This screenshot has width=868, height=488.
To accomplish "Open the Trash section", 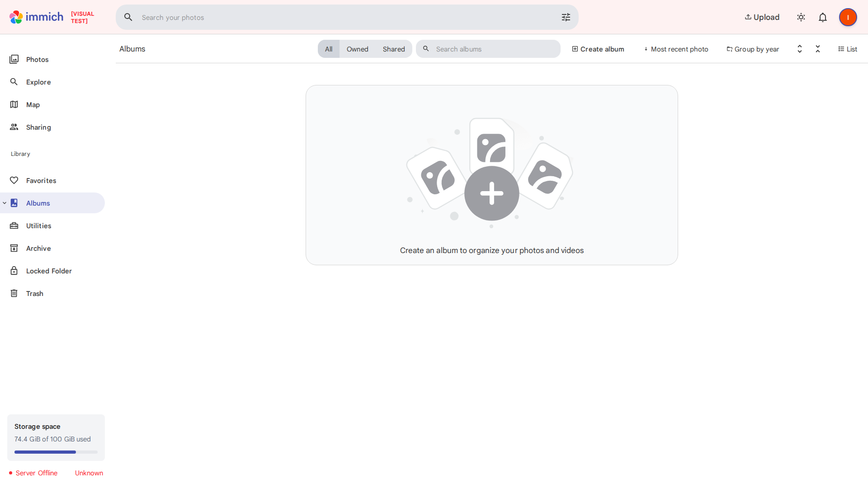I will coord(34,293).
